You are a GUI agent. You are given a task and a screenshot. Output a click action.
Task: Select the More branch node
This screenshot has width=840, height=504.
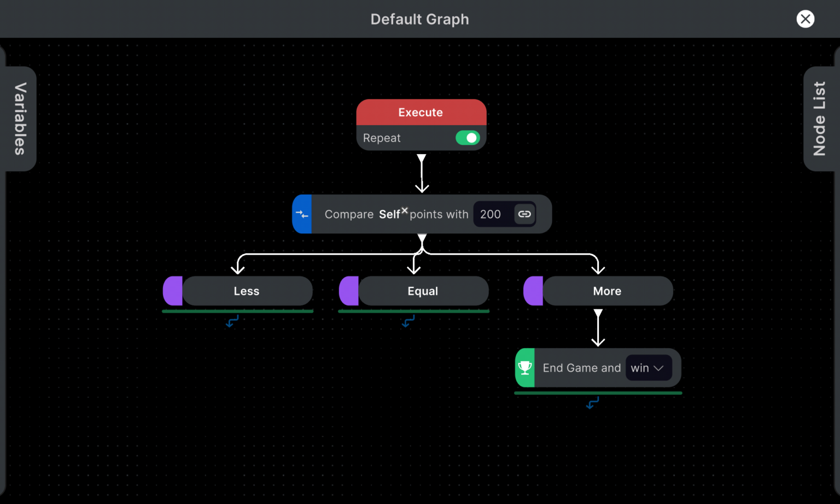(607, 291)
